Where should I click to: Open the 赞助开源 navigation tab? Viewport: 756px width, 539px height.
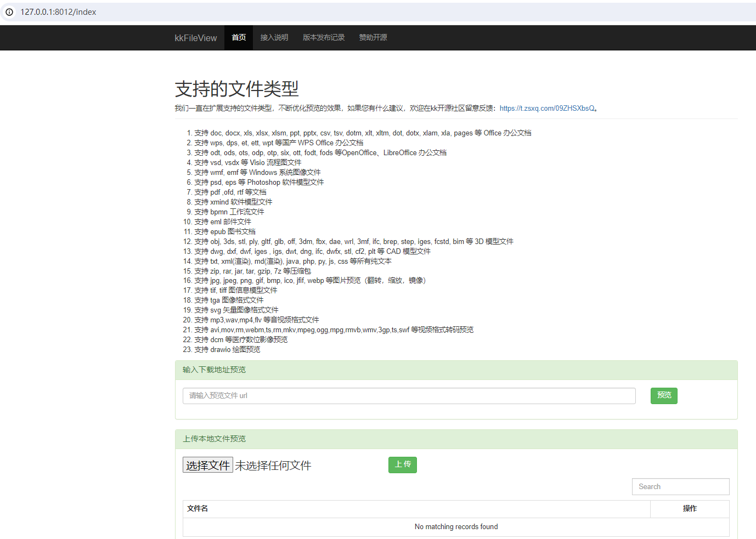(x=373, y=38)
